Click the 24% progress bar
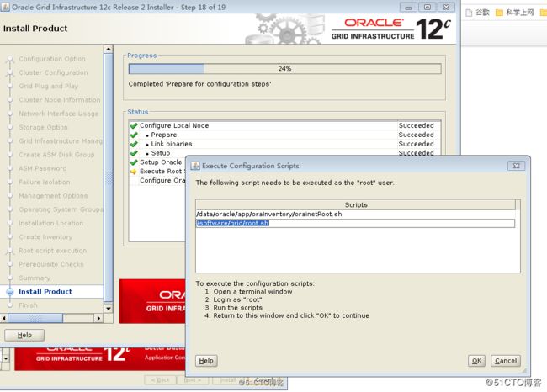Screen dimensions: 547x392 pos(284,69)
